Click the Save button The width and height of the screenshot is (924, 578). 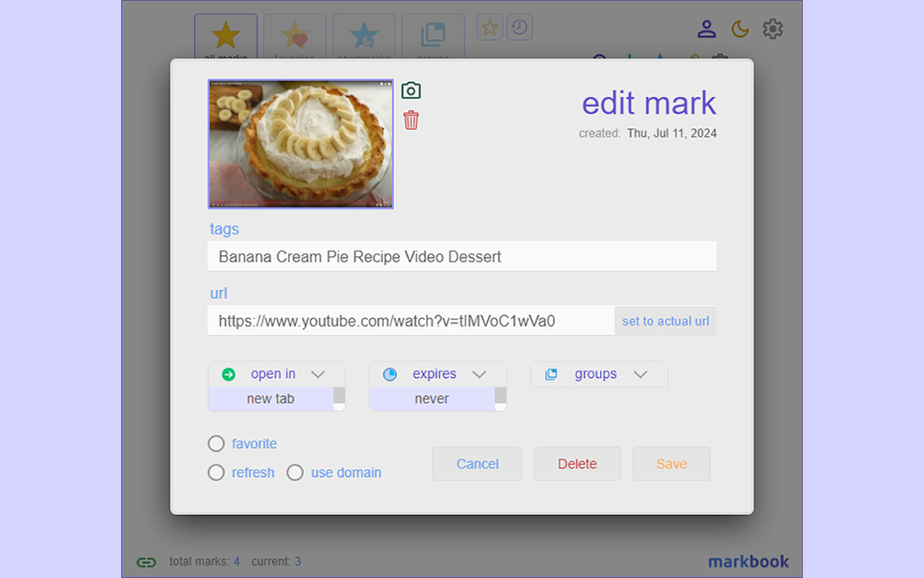click(671, 464)
